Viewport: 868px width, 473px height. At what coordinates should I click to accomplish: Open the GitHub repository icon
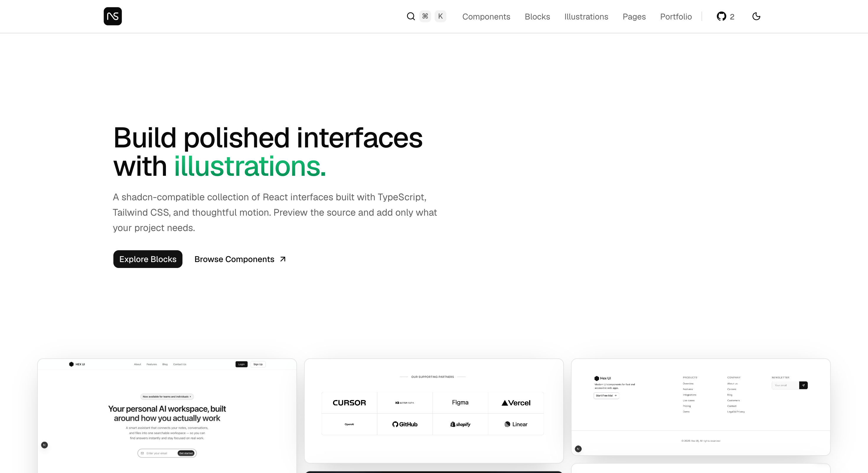721,16
